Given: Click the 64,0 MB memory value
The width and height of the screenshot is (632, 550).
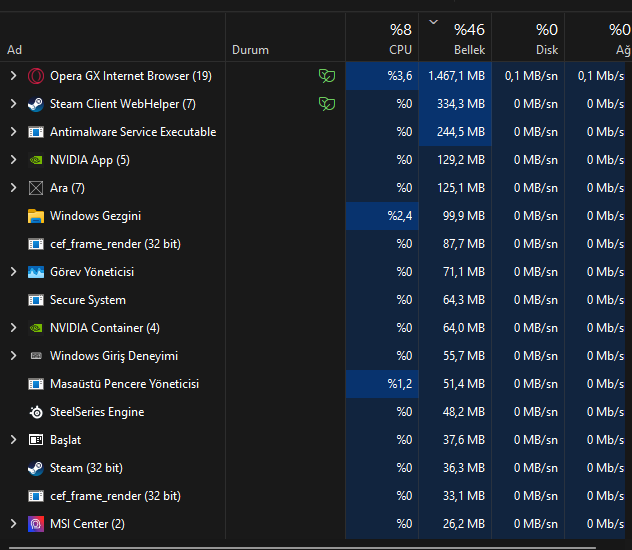Looking at the screenshot, I should [x=464, y=328].
